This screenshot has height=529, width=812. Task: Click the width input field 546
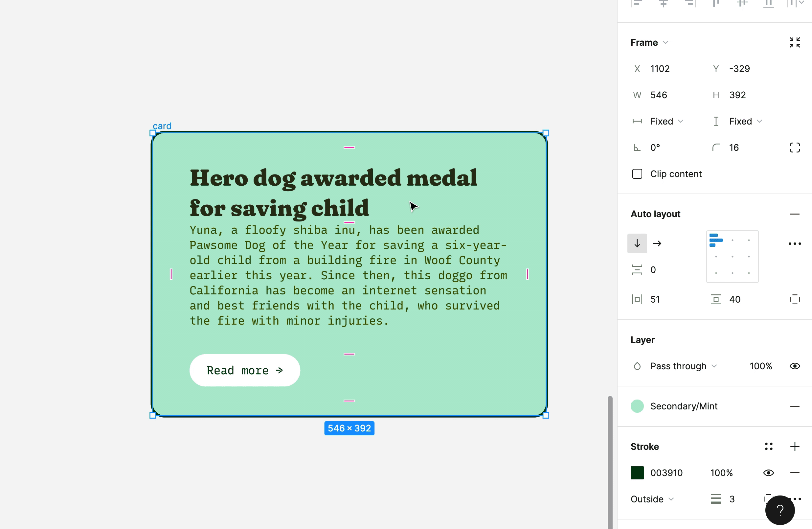point(659,95)
